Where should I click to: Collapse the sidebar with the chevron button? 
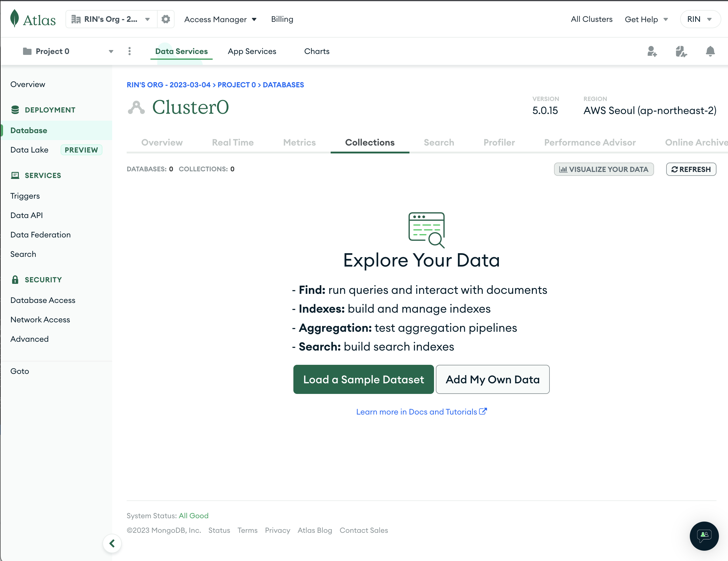click(x=112, y=543)
